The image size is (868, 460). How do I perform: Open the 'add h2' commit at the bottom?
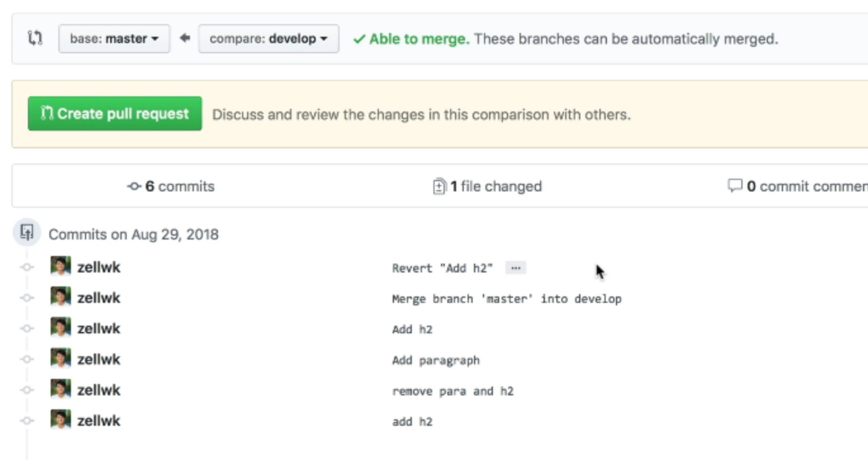click(412, 419)
